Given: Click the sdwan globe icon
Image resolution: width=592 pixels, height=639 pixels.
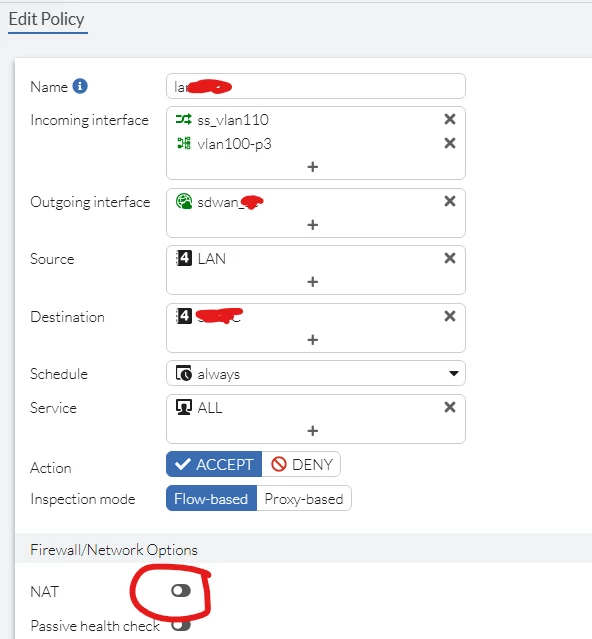Looking at the screenshot, I should [184, 201].
